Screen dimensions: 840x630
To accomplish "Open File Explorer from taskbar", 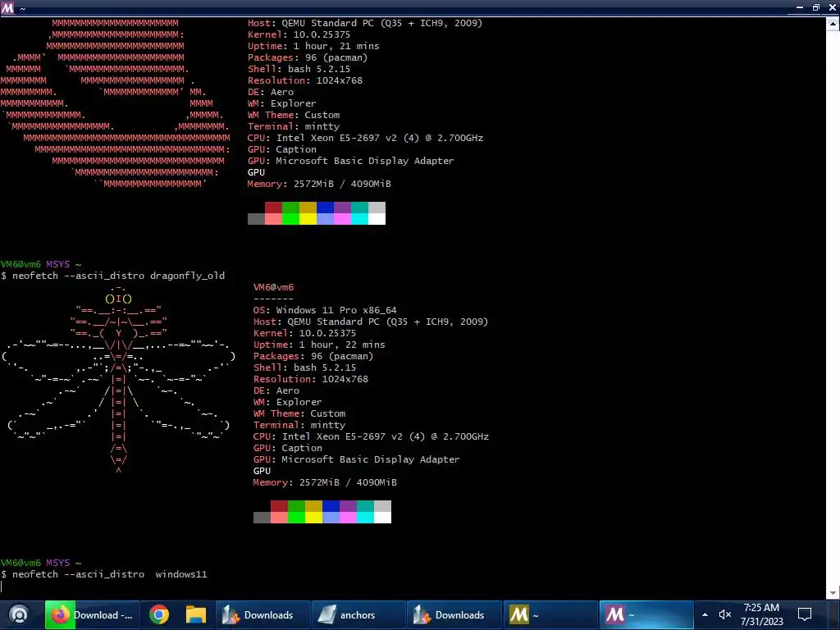I will (x=195, y=614).
